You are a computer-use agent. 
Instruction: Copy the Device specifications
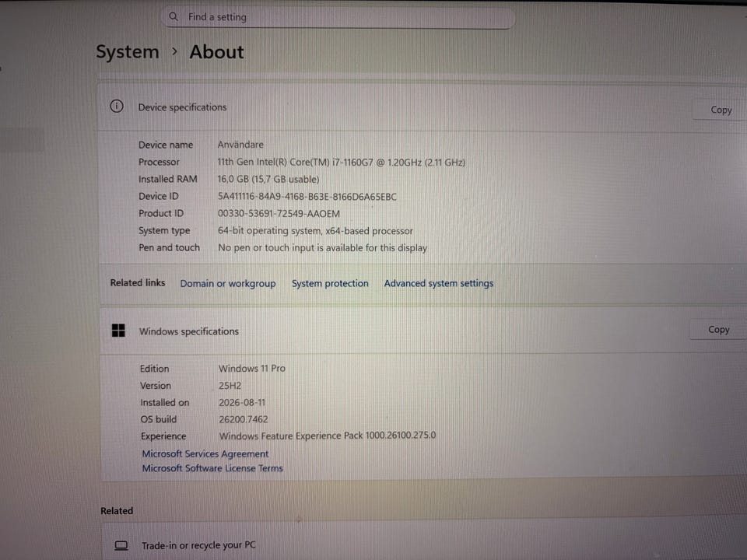click(x=721, y=110)
